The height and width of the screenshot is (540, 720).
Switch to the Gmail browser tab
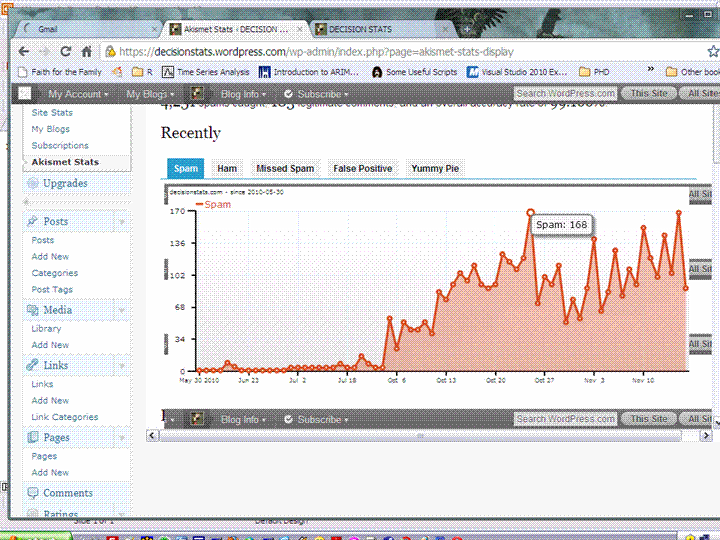tap(80, 29)
